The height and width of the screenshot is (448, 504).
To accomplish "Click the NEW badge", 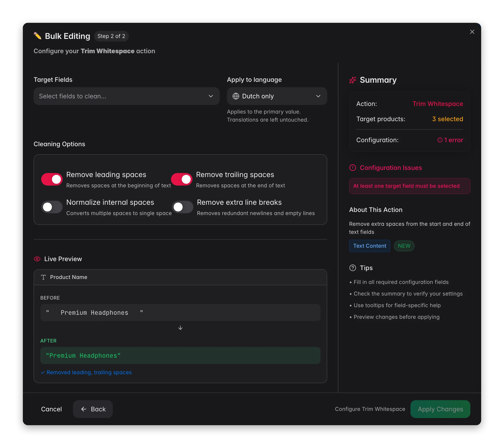I will [404, 246].
